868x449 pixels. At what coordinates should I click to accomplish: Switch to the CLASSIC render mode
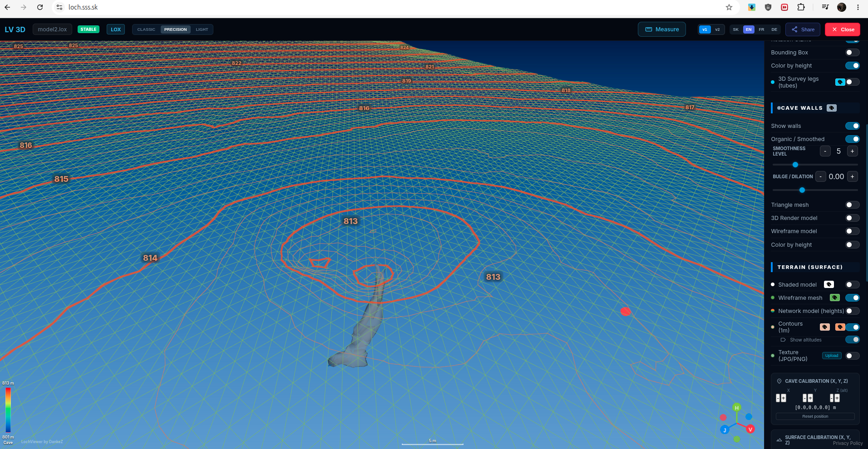146,29
